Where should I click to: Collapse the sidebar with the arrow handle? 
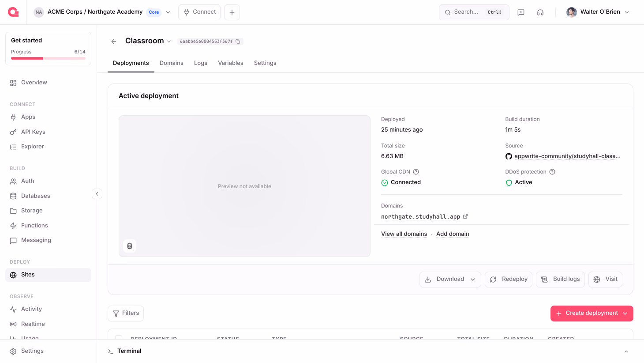[97, 194]
